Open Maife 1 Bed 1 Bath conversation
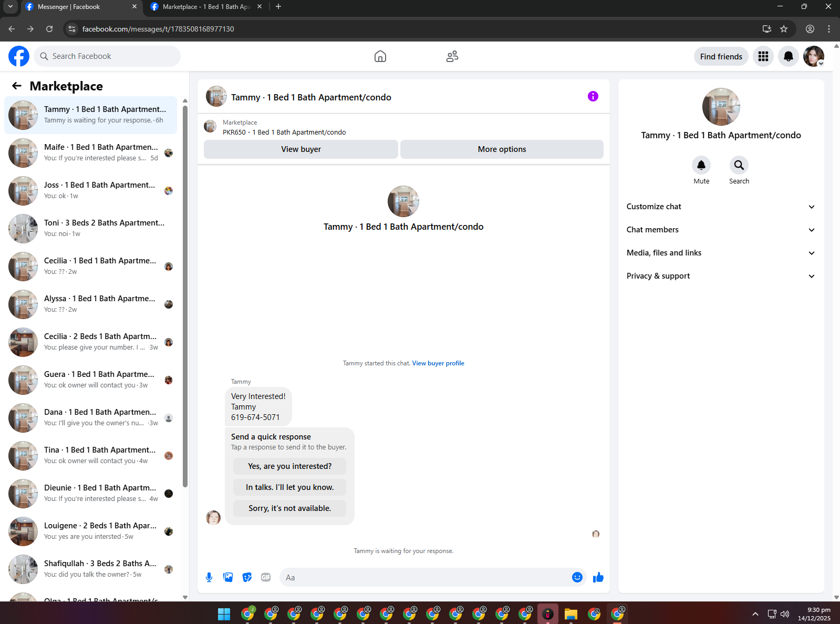 pos(90,153)
